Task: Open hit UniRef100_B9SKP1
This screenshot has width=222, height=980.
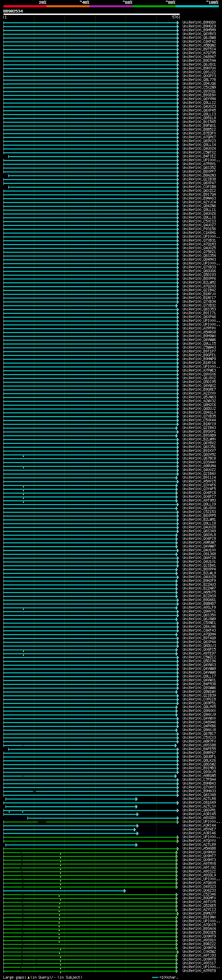Action: point(199,431)
